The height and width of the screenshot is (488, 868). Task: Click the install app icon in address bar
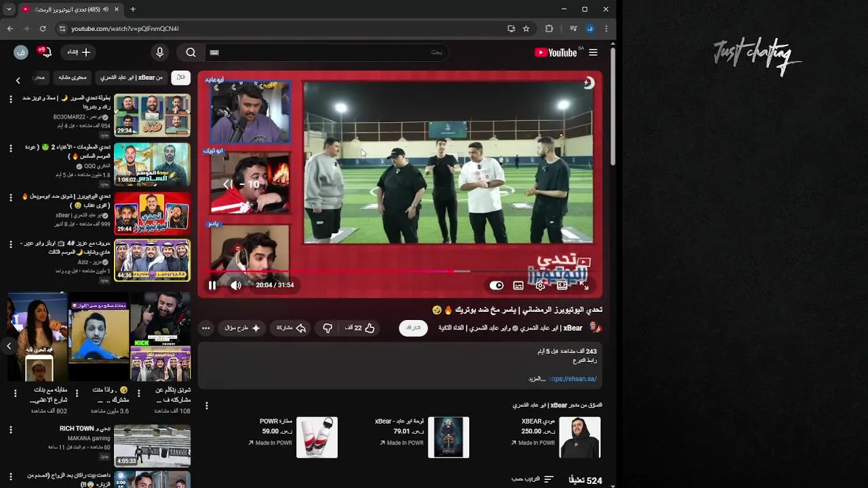511,28
